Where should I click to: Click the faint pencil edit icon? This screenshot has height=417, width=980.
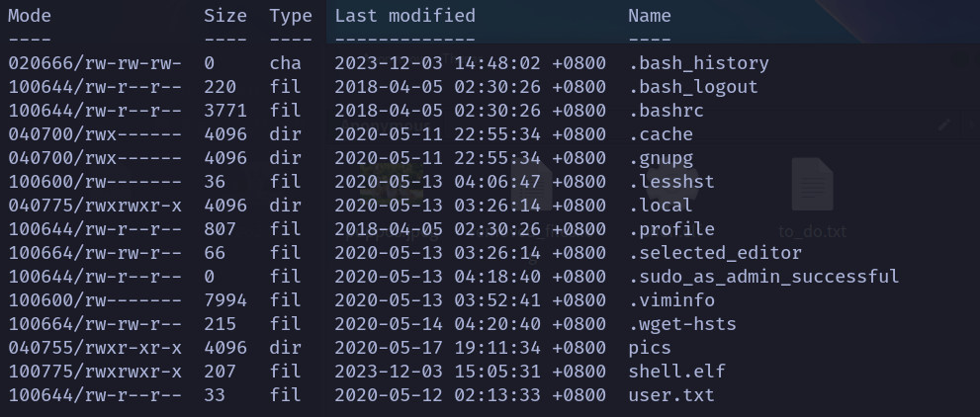(944, 125)
